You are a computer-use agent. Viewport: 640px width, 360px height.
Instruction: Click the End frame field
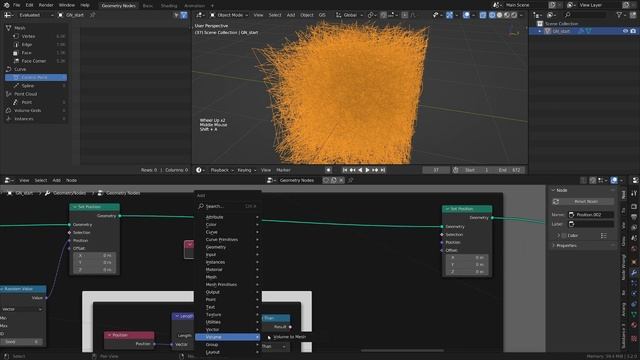510,170
